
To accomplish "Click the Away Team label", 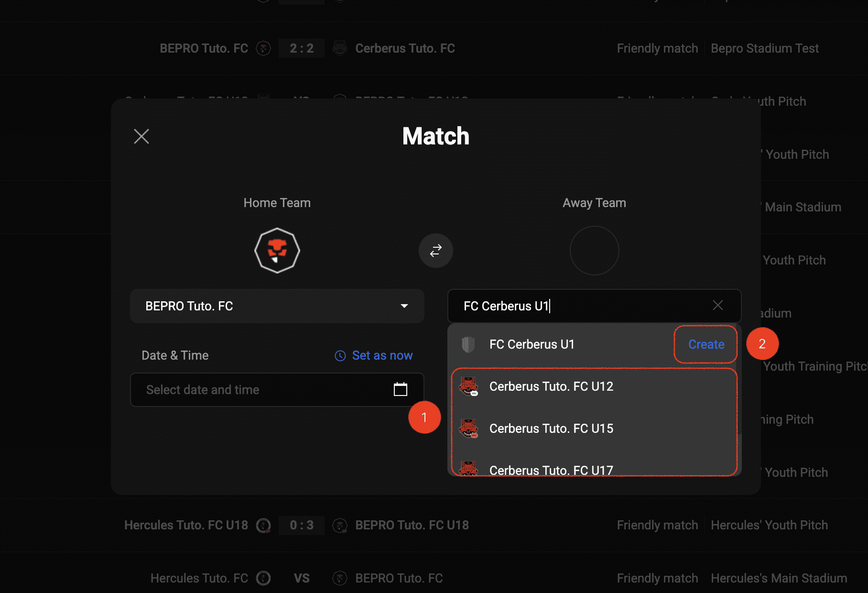I will click(595, 203).
